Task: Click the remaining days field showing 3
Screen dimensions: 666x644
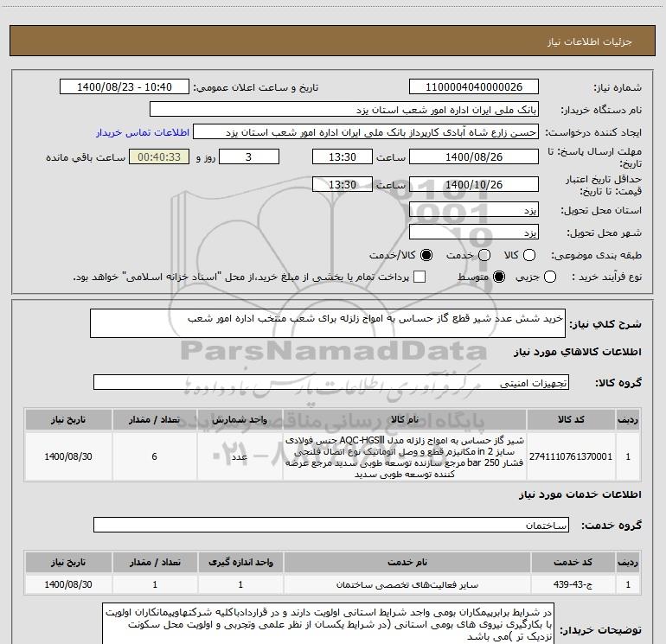Action: pyautogui.click(x=249, y=156)
